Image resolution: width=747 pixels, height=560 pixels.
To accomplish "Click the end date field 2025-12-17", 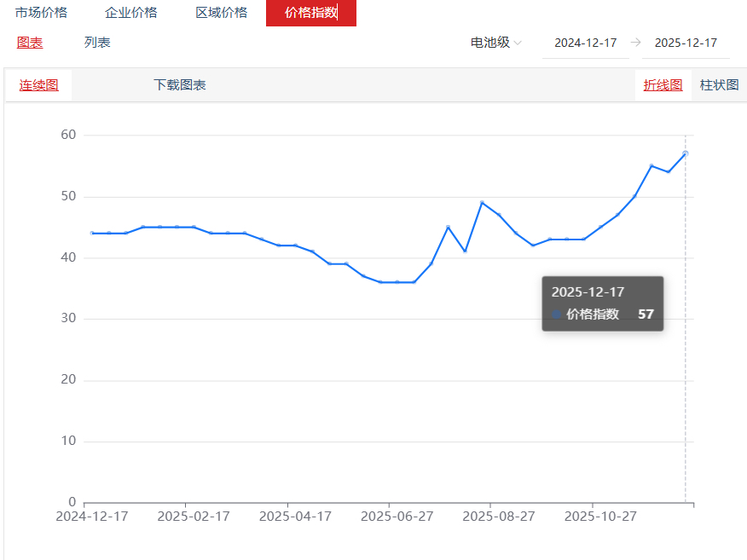I will pos(686,43).
